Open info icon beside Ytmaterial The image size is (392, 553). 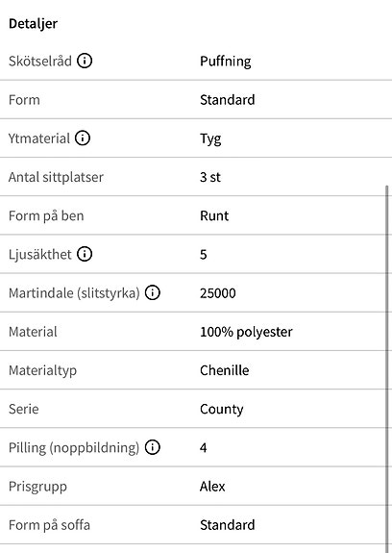click(83, 138)
